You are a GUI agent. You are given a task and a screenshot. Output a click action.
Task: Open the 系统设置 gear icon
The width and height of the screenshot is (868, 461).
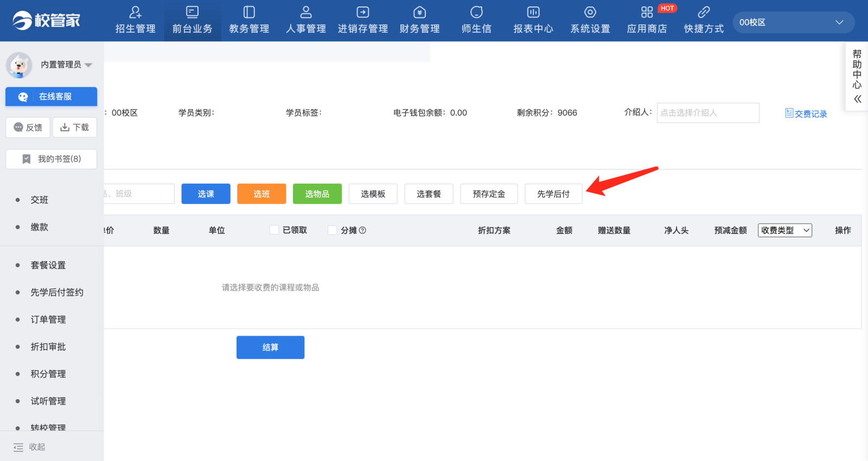point(590,12)
